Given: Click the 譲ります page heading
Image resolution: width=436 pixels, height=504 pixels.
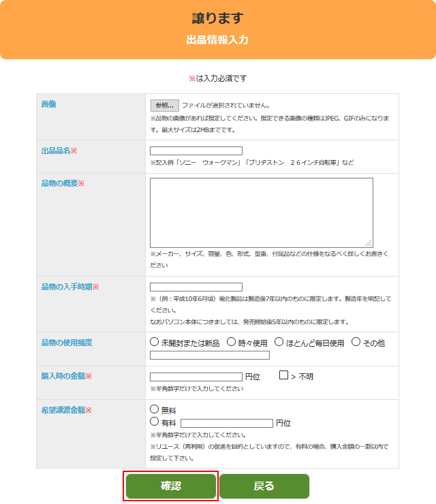Looking at the screenshot, I should 218,18.
